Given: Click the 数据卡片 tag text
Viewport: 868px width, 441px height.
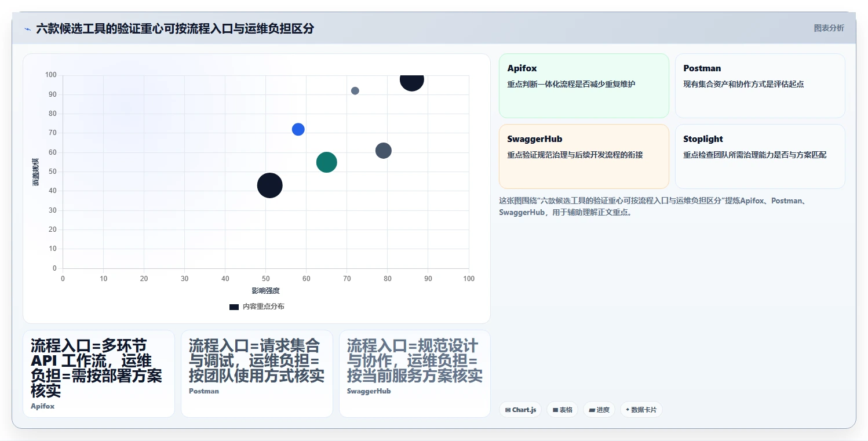Looking at the screenshot, I should tap(644, 410).
